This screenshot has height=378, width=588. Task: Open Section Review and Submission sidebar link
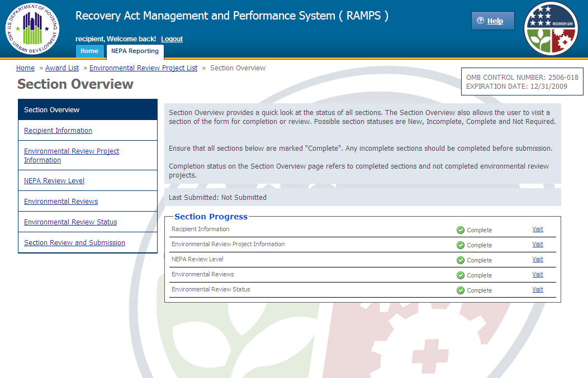[x=74, y=243]
